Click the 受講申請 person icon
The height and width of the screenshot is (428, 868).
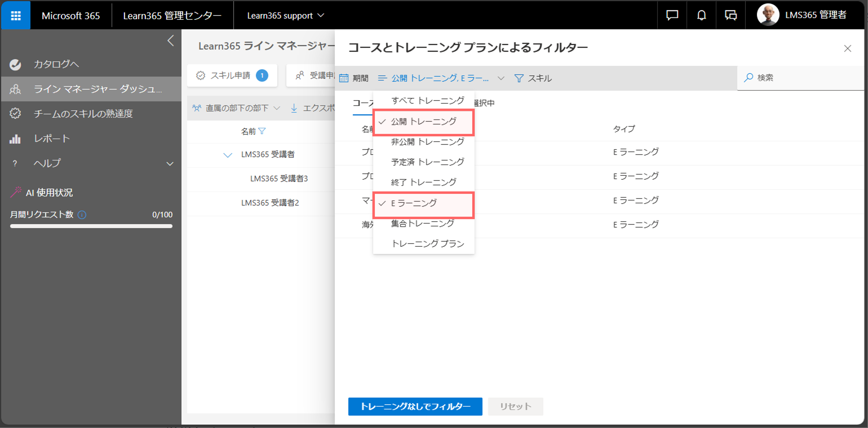pyautogui.click(x=300, y=75)
